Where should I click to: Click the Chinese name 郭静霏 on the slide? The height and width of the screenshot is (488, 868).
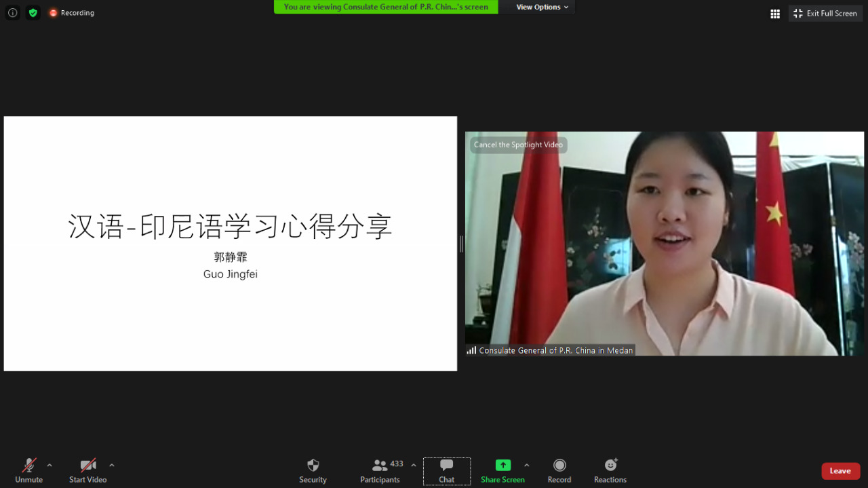(x=231, y=257)
